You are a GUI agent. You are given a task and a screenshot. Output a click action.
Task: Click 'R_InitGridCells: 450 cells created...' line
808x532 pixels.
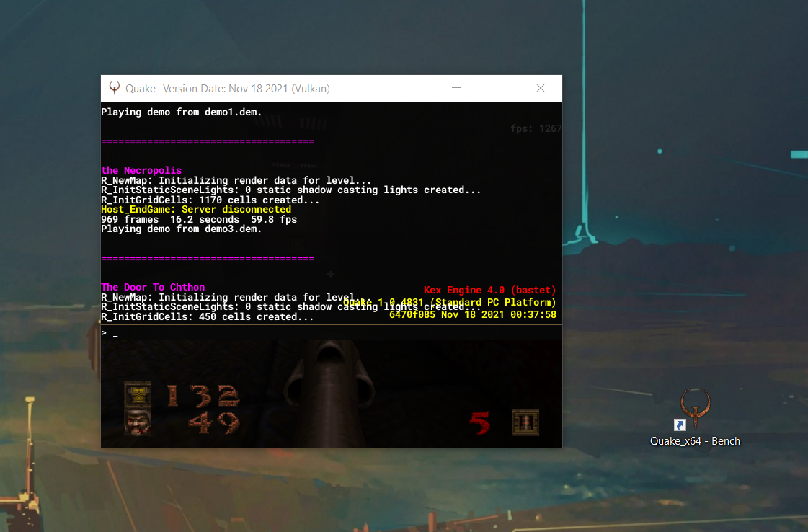point(207,316)
